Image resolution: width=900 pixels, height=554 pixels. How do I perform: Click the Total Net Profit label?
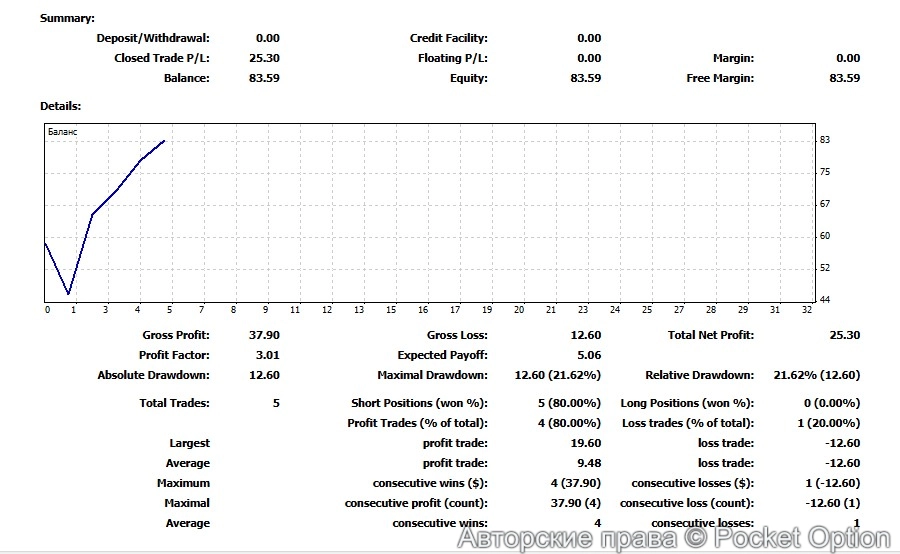710,335
